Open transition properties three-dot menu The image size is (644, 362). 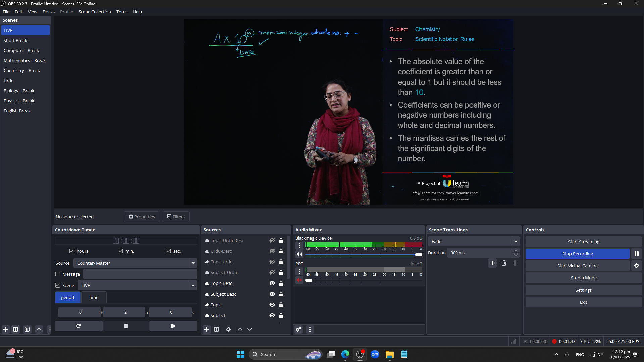click(515, 263)
